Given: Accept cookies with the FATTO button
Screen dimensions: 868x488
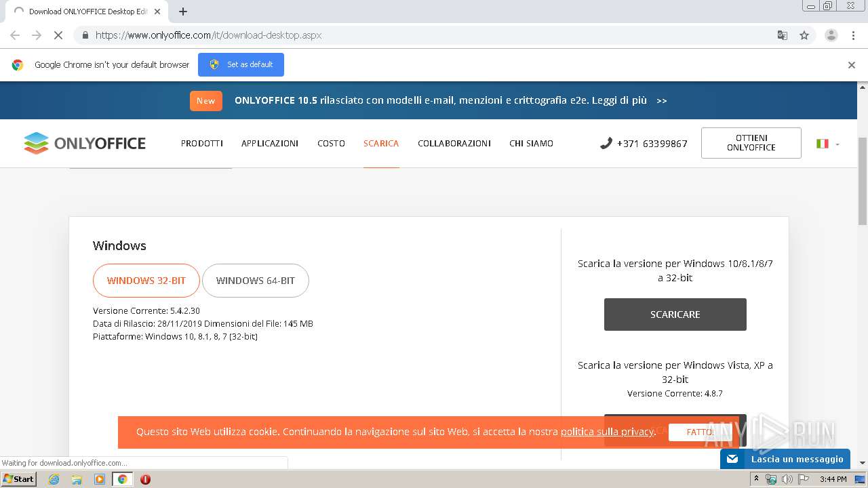Looking at the screenshot, I should (x=700, y=432).
